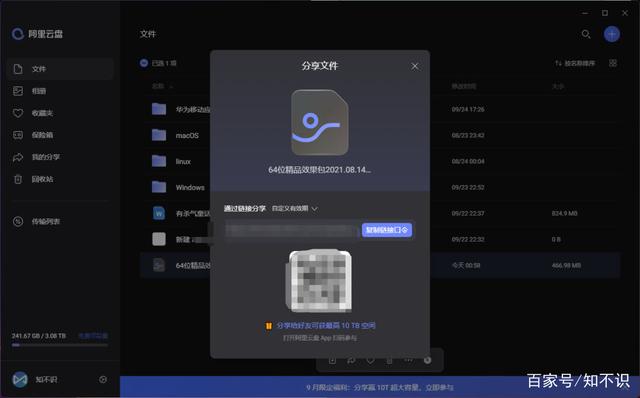
Task: Click download icon in floating toolbar
Action: (332, 360)
